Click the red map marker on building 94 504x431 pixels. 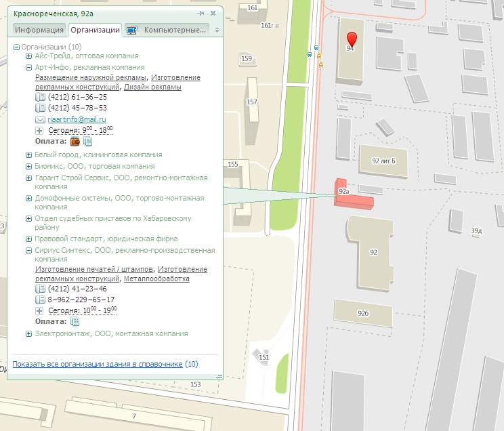(x=351, y=39)
